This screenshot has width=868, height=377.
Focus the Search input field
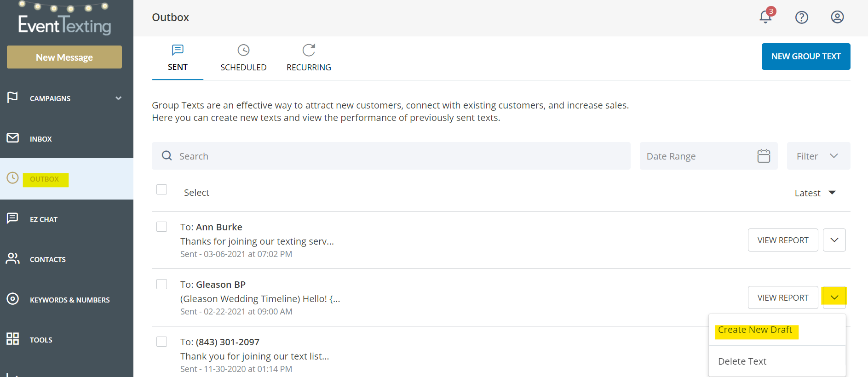pos(391,156)
